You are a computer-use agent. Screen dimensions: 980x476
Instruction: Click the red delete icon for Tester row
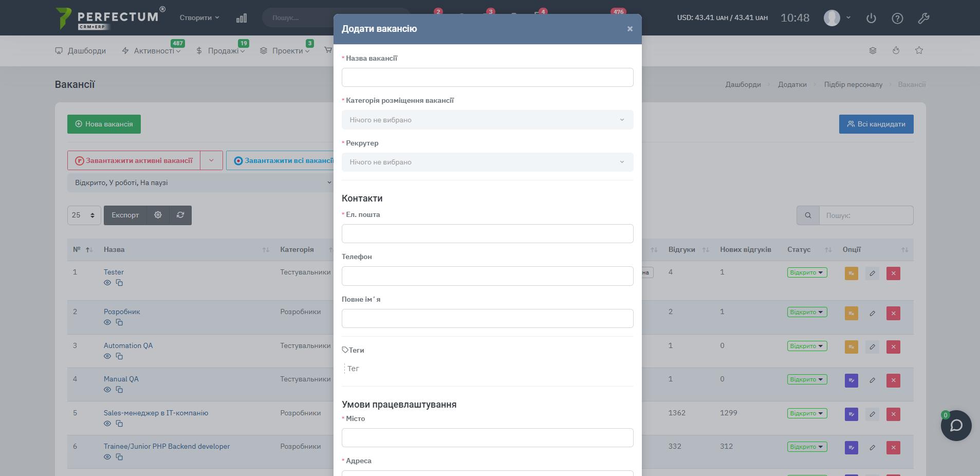pos(893,273)
